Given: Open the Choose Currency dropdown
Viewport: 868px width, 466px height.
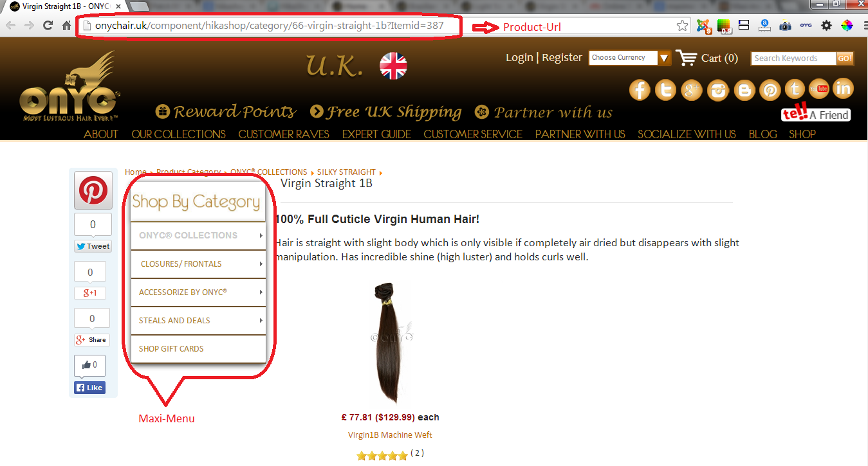Looking at the screenshot, I should coord(631,58).
